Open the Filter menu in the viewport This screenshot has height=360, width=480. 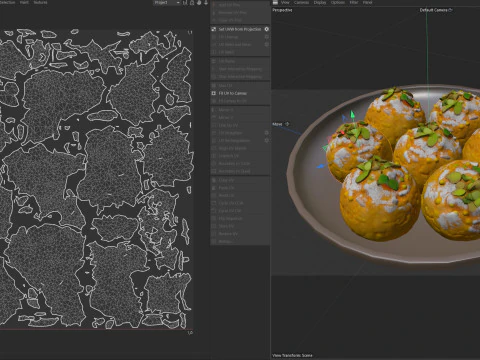pos(354,2)
